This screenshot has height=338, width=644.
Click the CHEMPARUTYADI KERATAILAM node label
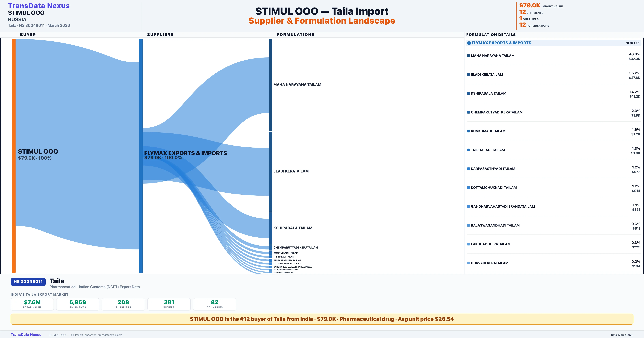click(x=295, y=247)
